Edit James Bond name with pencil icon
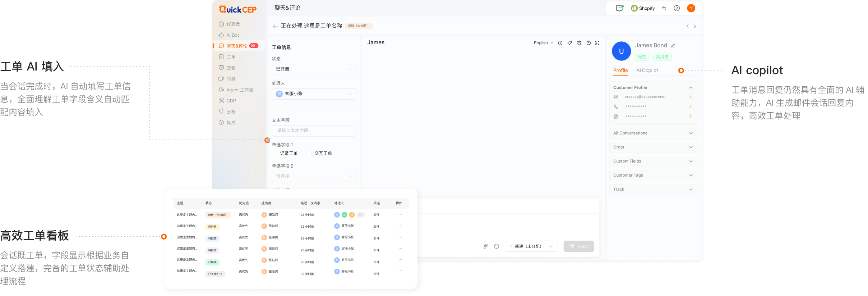The width and height of the screenshot is (868, 296). click(x=673, y=46)
